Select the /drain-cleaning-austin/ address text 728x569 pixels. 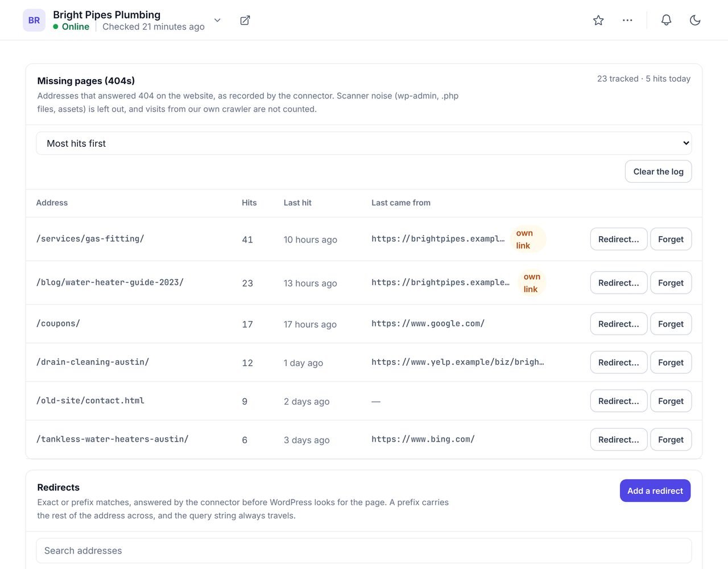(x=93, y=362)
